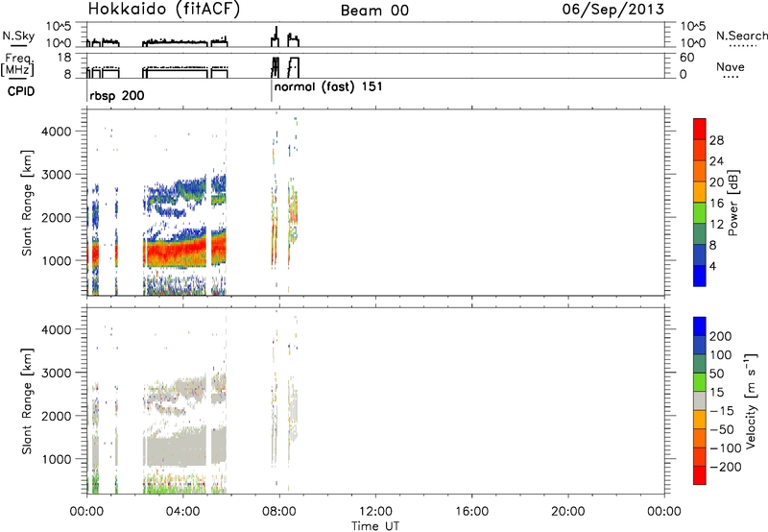
Task: Click the 'Nave' legend label
Action: 731,66
